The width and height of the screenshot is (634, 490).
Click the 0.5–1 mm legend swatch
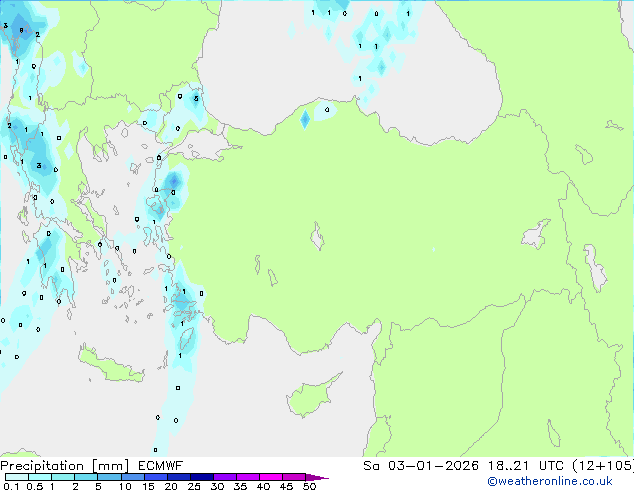click(x=40, y=477)
